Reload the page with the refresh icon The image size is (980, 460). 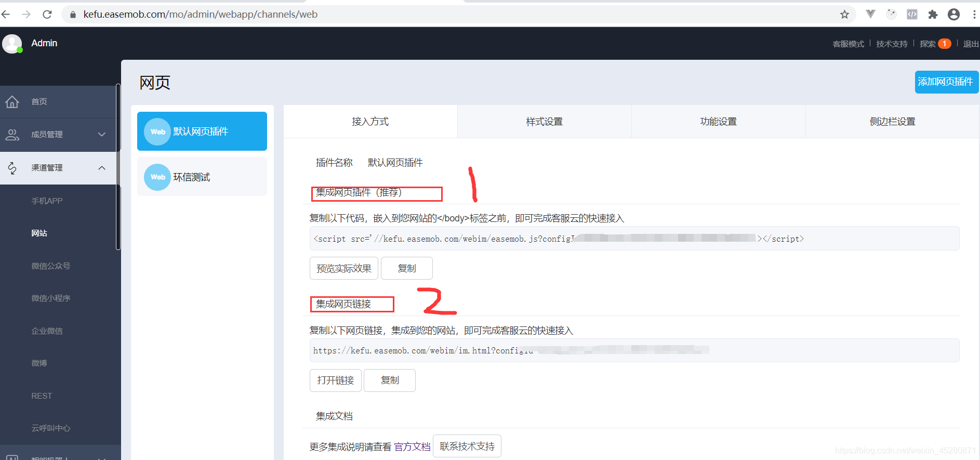click(x=47, y=14)
